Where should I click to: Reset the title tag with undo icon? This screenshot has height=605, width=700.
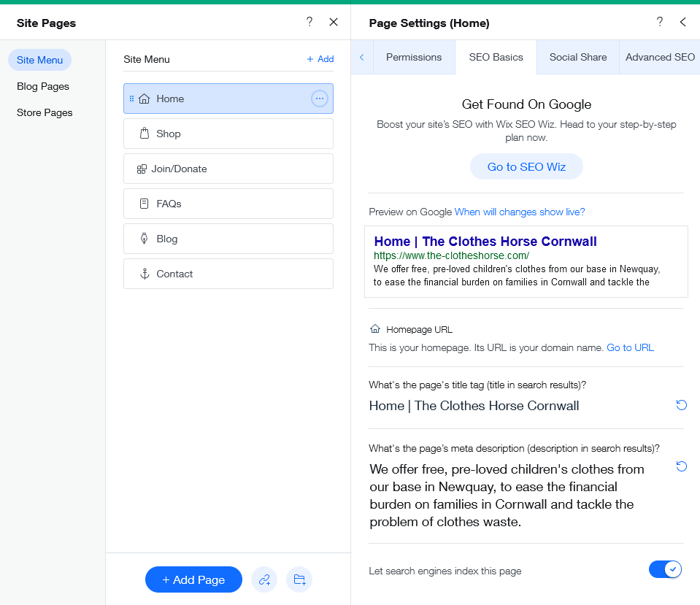(x=681, y=405)
